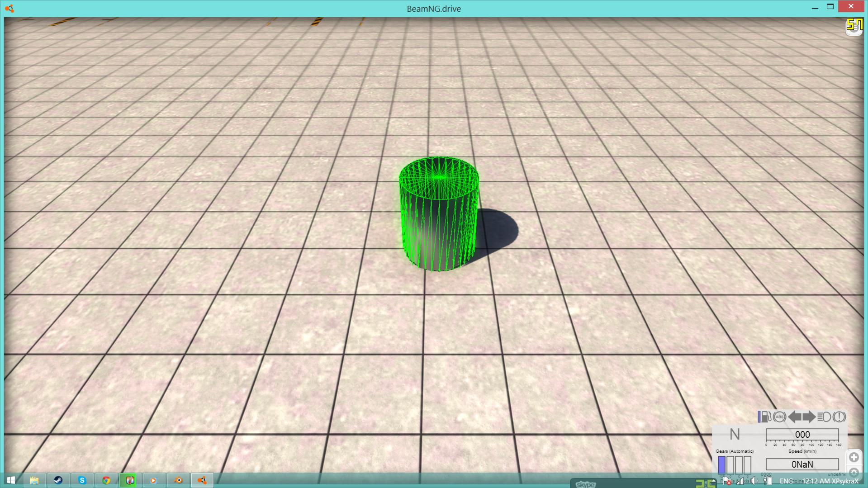This screenshot has width=868, height=488.
Task: Click the 12:12 AM clock
Action: tap(816, 481)
